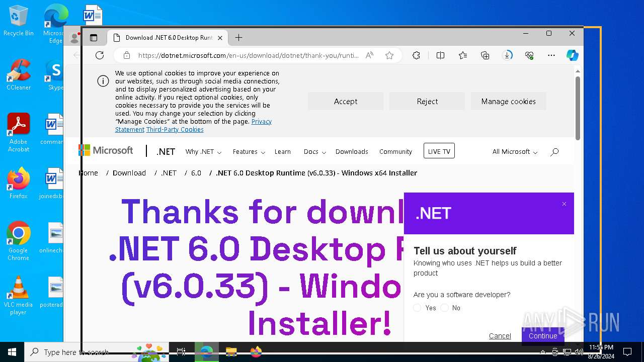Open the Extensions puzzle icon
This screenshot has height=362, width=644.
(x=416, y=55)
